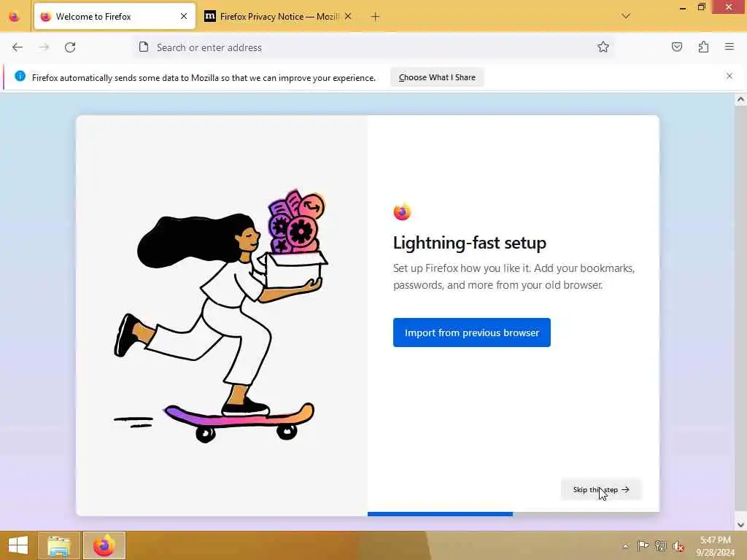Open Firefox View pinned icon

(x=15, y=16)
